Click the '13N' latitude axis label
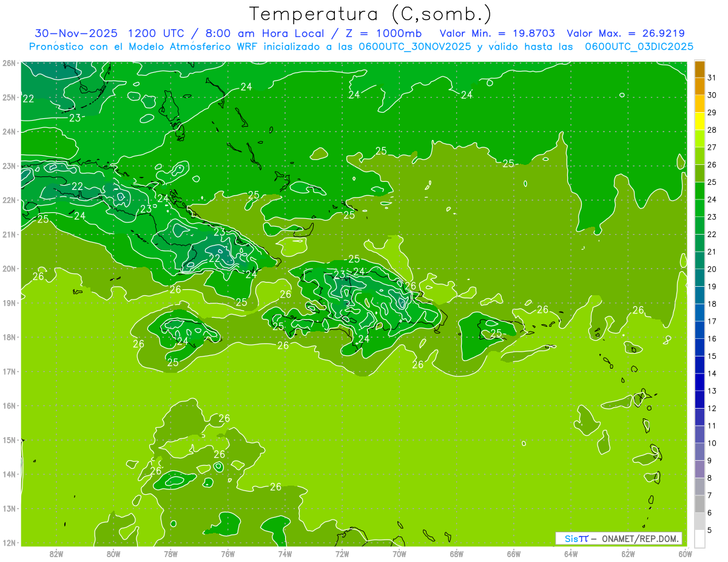Viewport: 728px width, 562px height. tap(8, 508)
